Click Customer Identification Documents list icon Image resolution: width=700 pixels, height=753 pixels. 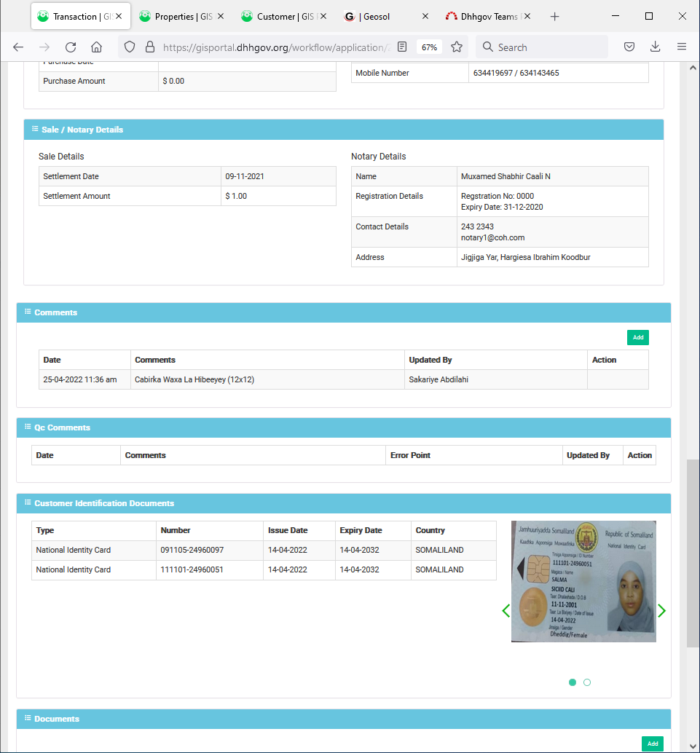coord(28,502)
